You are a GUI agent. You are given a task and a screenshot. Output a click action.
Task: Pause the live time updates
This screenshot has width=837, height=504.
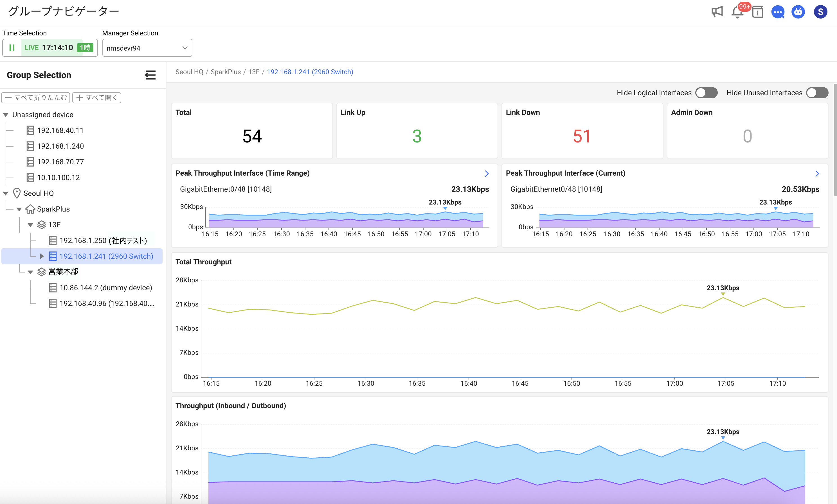point(12,48)
